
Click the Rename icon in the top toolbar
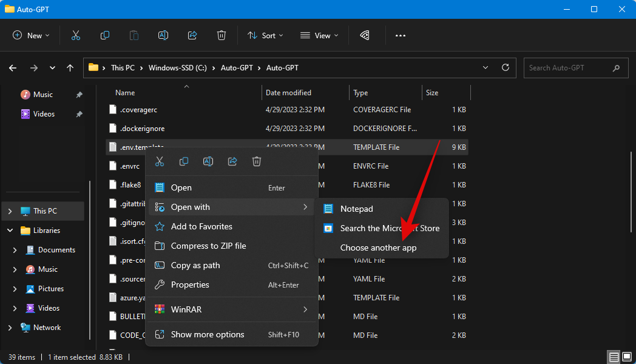coord(163,35)
